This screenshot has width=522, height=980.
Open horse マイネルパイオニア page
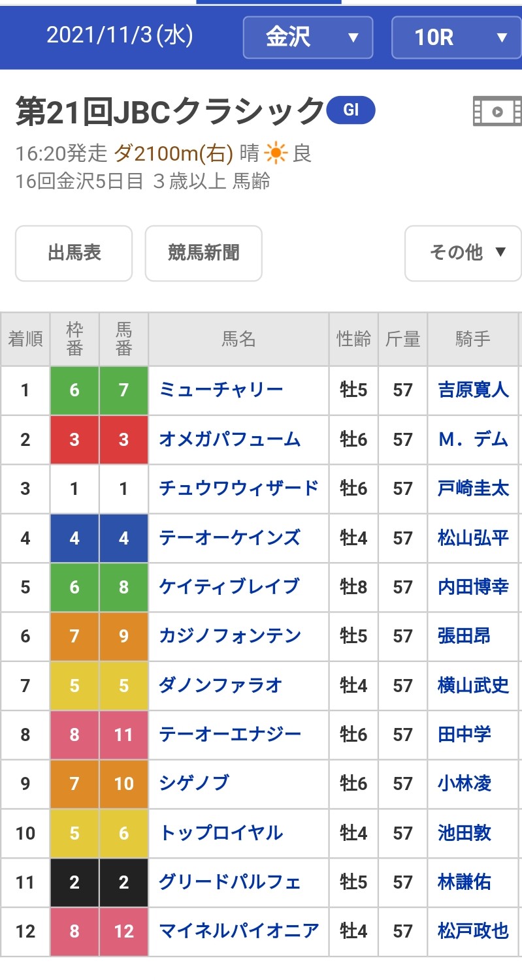[238, 931]
